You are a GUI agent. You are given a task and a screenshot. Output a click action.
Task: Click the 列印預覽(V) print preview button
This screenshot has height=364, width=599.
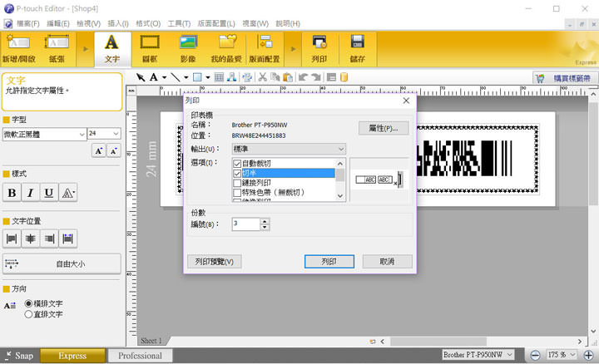tap(213, 261)
